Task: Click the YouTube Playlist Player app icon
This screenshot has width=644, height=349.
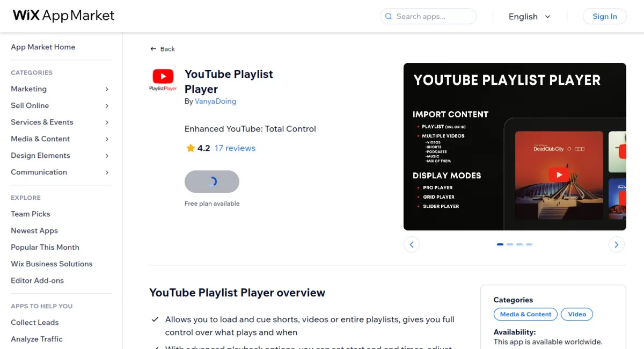Action: click(x=163, y=78)
